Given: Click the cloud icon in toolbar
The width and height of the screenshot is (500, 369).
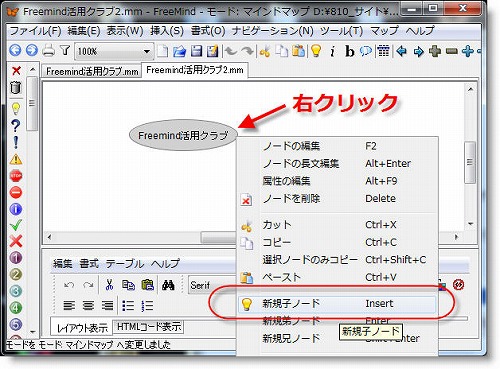Looking at the screenshot, I should [366, 51].
